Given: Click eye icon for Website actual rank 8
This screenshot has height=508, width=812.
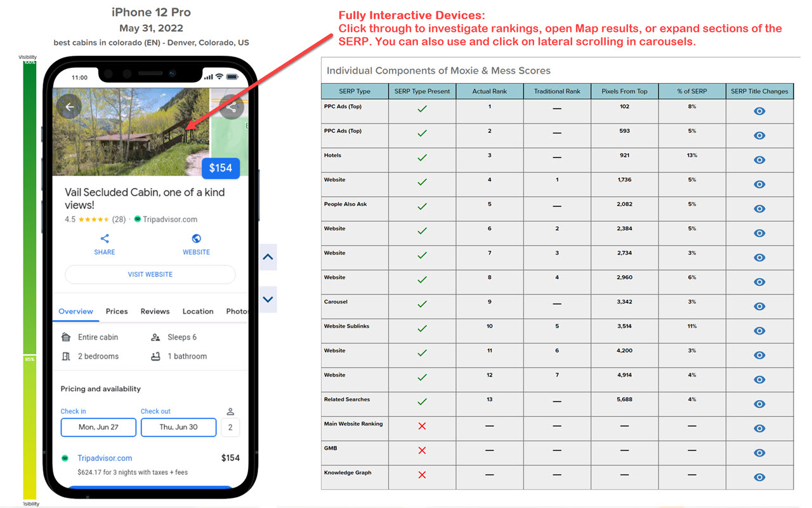Looking at the screenshot, I should [759, 282].
